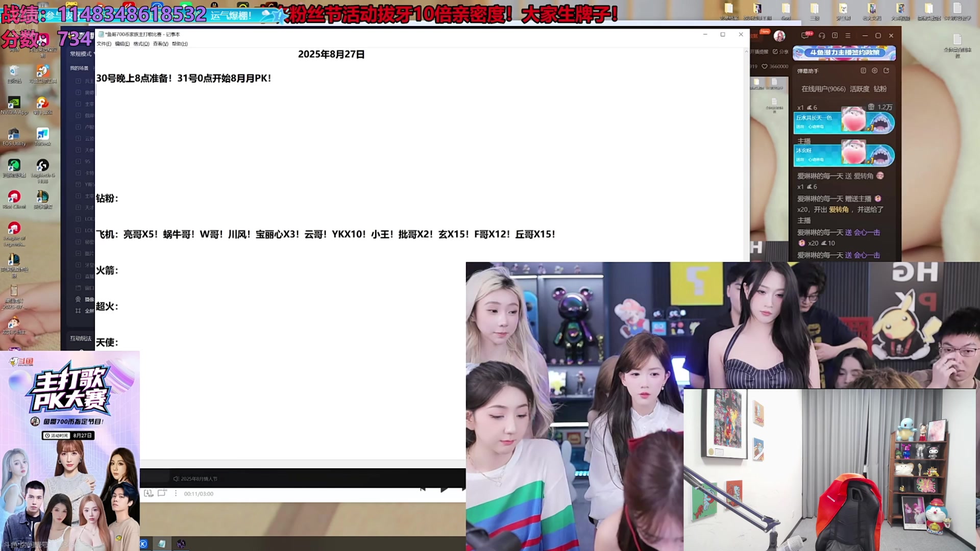Screen dimensions: 980x551
Task: Click the God folder on the desktop
Action: click(786, 12)
